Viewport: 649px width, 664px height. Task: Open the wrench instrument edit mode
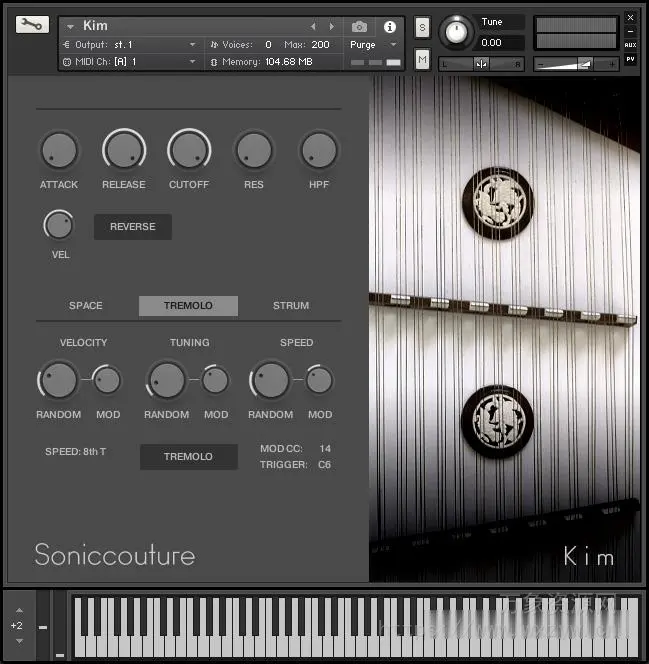point(32,25)
